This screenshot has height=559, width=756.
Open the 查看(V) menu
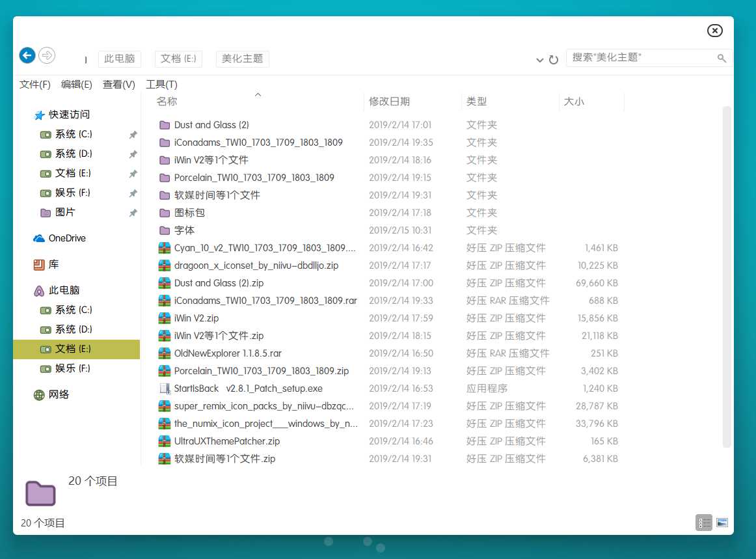click(x=118, y=85)
